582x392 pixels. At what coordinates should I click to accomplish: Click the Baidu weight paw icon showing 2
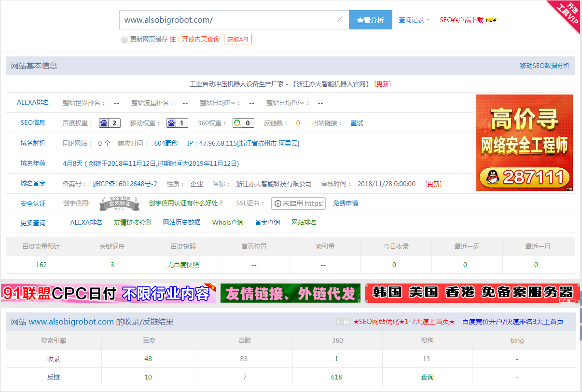click(x=104, y=122)
